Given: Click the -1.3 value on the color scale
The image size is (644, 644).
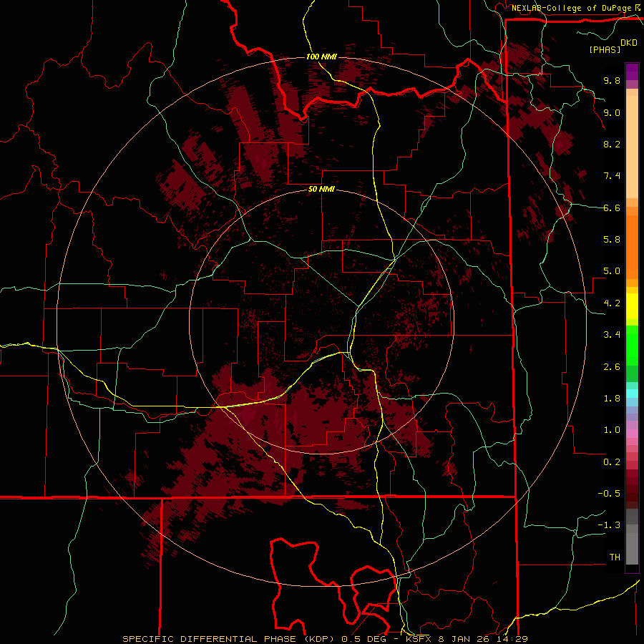Looking at the screenshot, I should [609, 525].
